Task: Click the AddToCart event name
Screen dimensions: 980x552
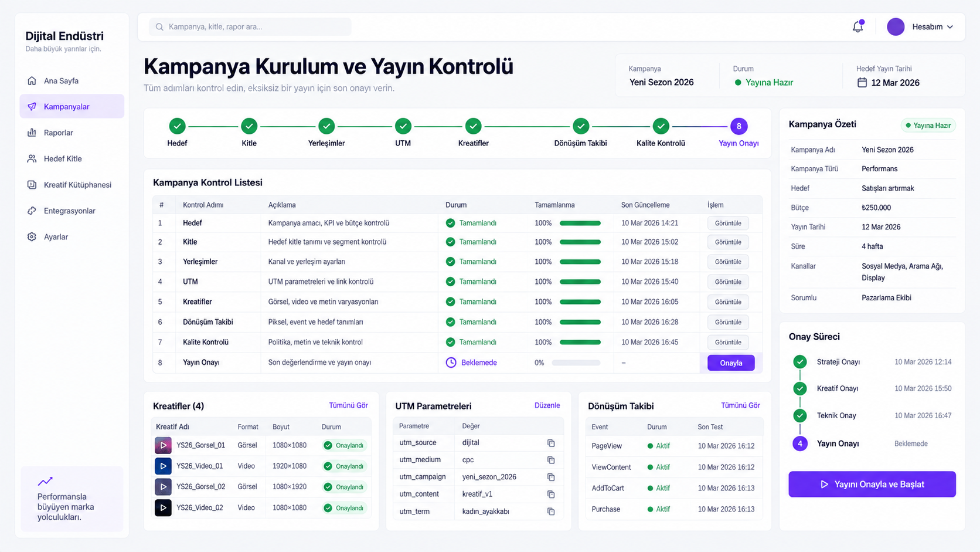Action: coord(608,488)
